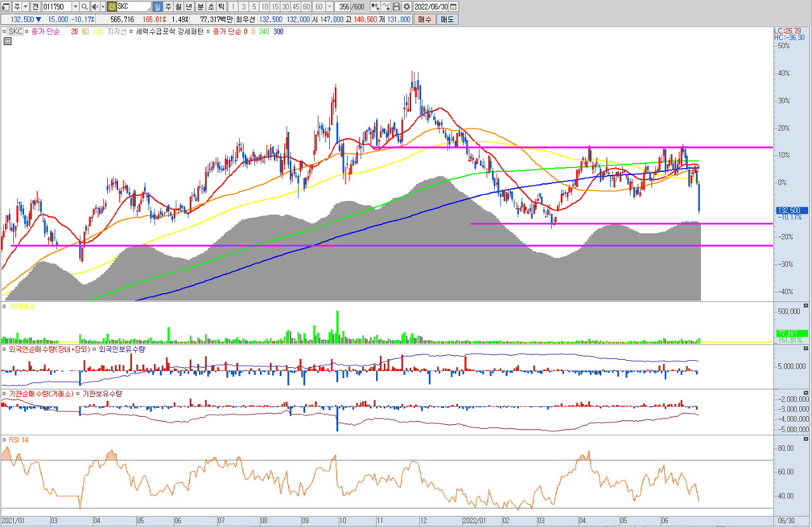Choose interval button 3
This screenshot has width=812, height=527.
point(244,7)
